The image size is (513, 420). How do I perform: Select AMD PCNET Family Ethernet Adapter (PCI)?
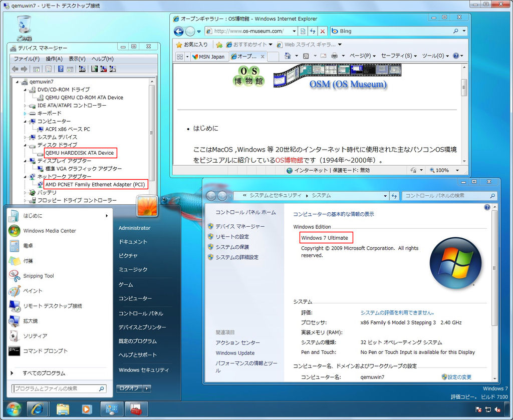click(95, 185)
